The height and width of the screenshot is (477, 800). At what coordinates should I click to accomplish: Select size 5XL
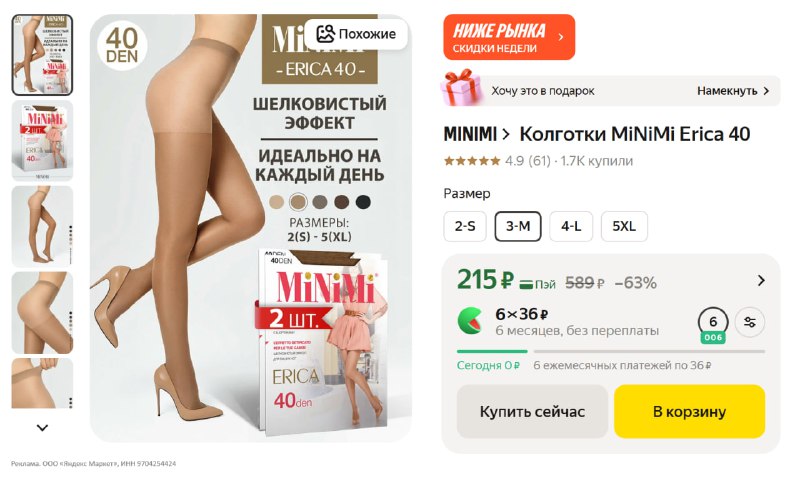click(x=624, y=226)
